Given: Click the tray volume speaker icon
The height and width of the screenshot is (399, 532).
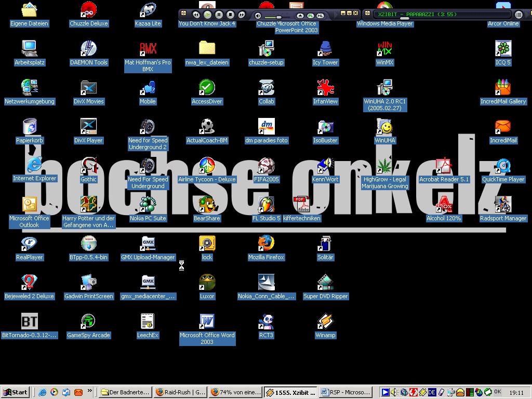Looking at the screenshot, I should click(394, 392).
